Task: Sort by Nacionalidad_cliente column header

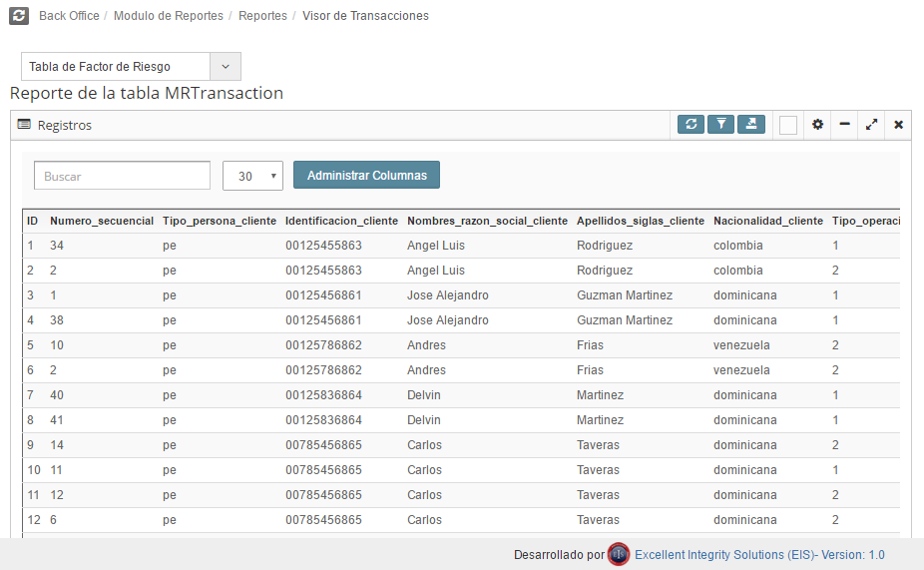Action: 768,221
